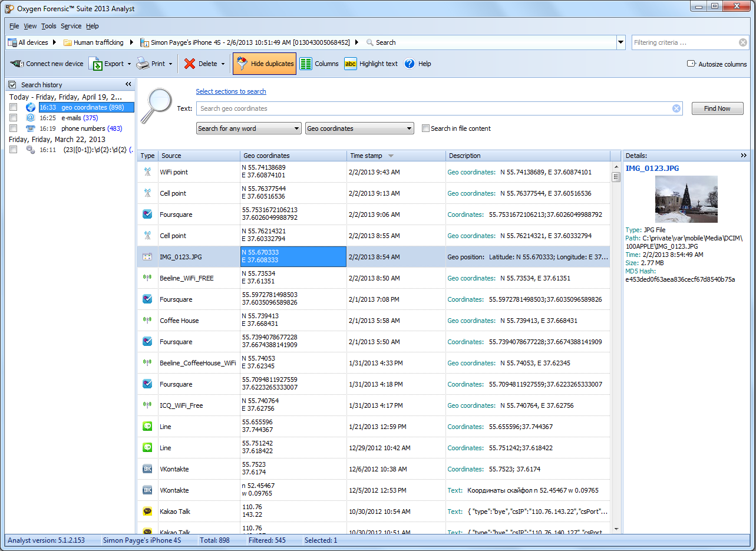The image size is (756, 551).
Task: Check the regex search history checkbox
Action: coord(13,150)
